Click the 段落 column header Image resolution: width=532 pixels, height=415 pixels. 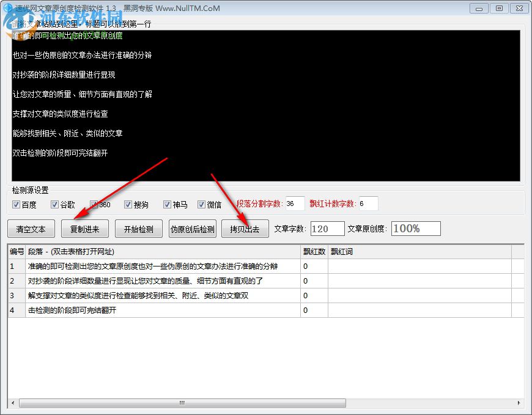tap(163, 252)
